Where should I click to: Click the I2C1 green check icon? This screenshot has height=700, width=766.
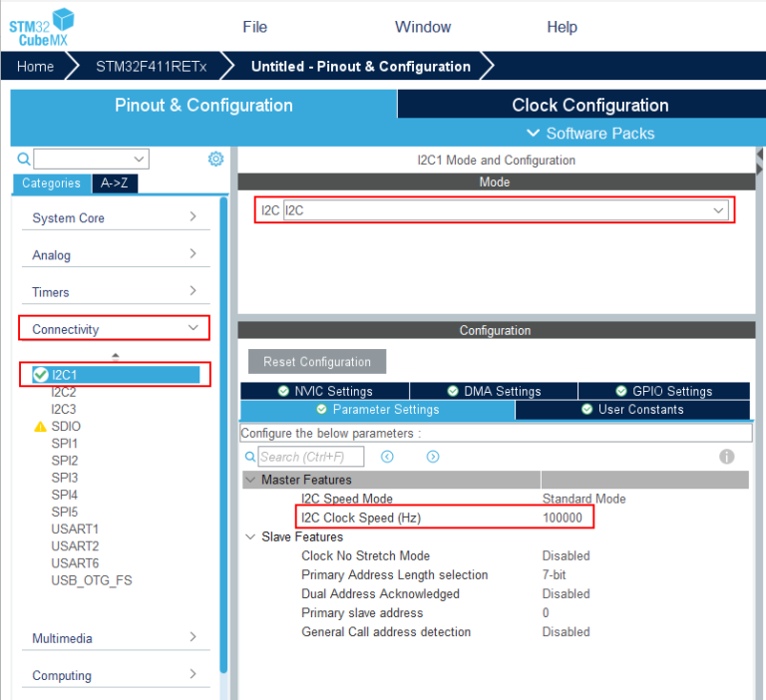click(41, 375)
